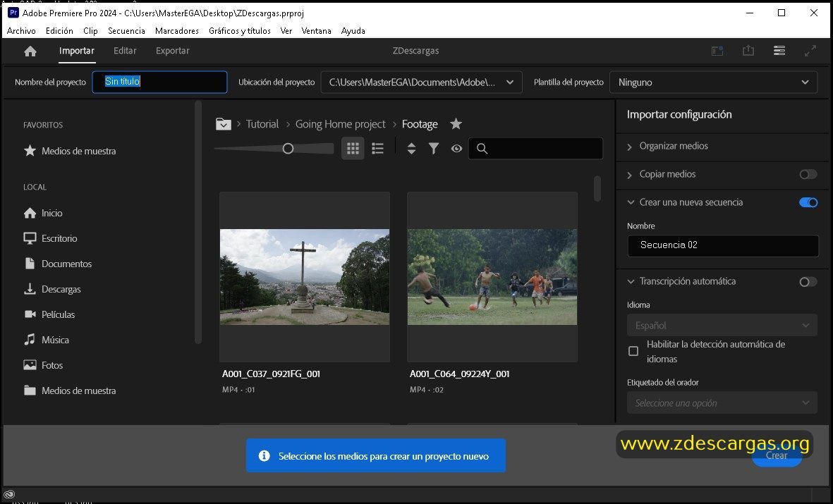Toggle the Copiar medios switch
833x504 pixels.
click(808, 174)
